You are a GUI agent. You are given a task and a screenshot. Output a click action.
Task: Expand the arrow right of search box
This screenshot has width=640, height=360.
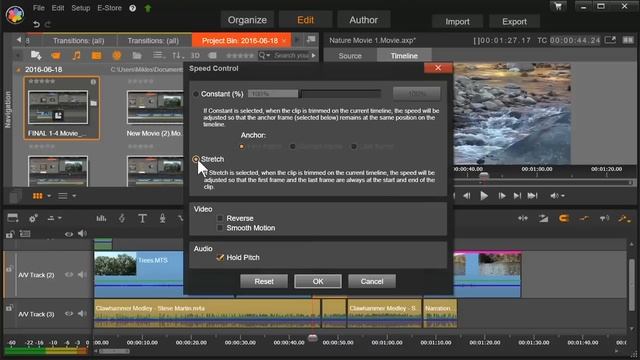pyautogui.click(x=313, y=56)
